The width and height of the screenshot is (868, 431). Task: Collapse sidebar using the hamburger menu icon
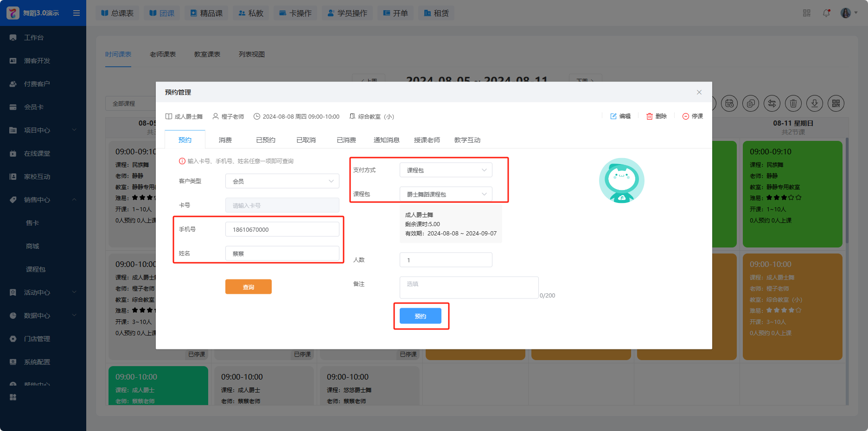[x=77, y=13]
